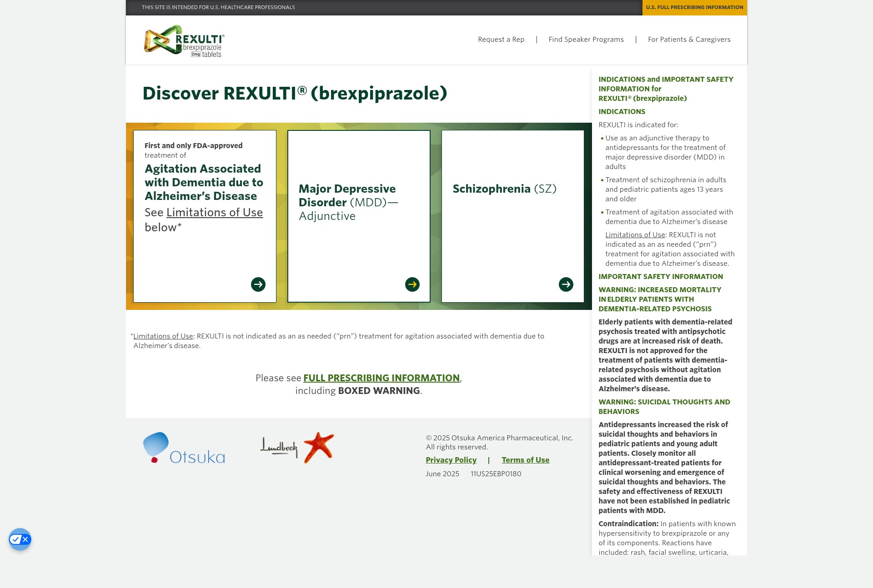Click the Discover REXULTI (brexpiprazole) heading

coord(295,94)
